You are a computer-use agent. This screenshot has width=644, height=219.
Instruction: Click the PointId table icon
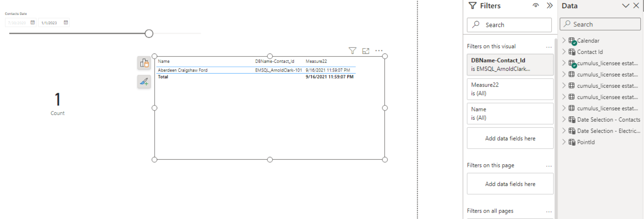coord(572,142)
